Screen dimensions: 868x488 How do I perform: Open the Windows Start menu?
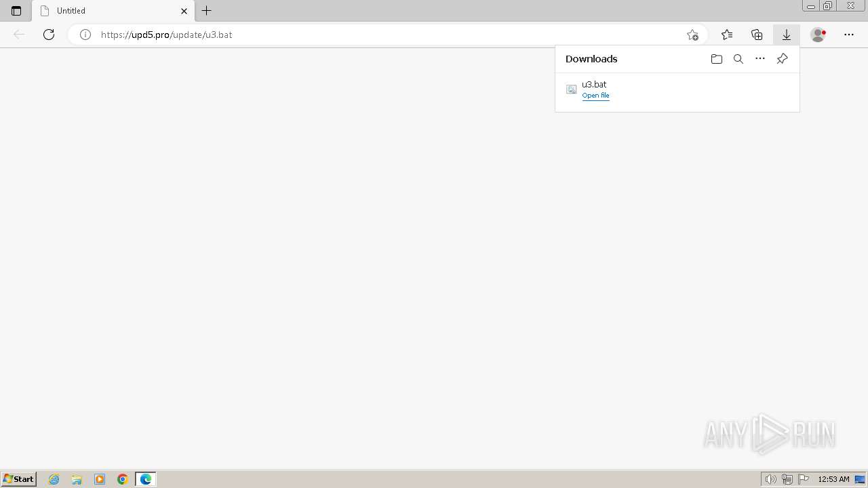pyautogui.click(x=19, y=479)
